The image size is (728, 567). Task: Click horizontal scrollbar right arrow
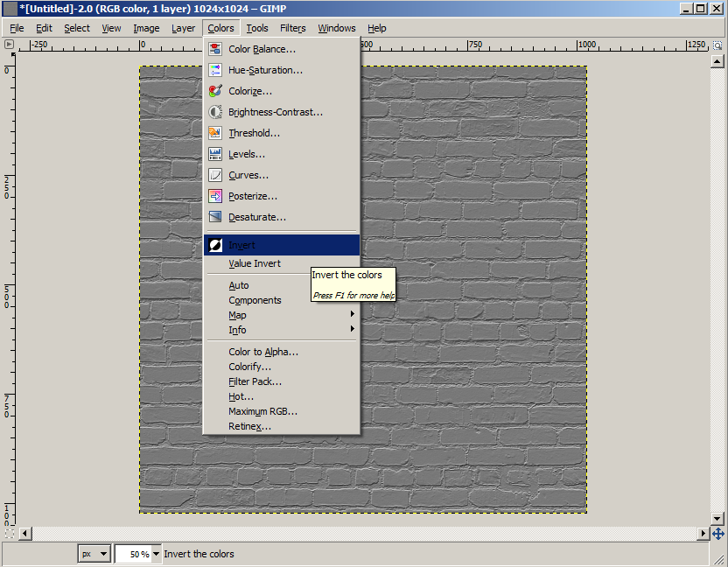[703, 534]
